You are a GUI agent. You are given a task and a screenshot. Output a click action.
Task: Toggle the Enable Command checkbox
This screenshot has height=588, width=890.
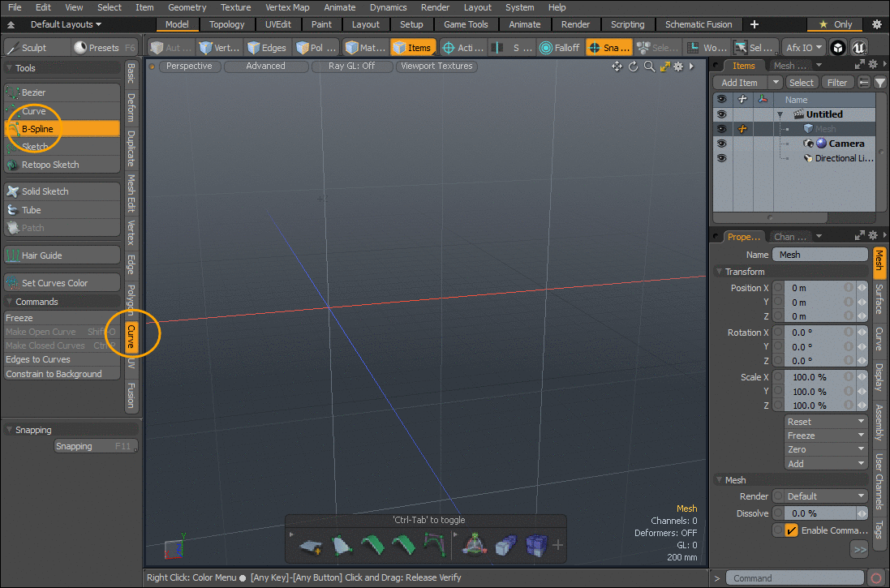(x=791, y=530)
